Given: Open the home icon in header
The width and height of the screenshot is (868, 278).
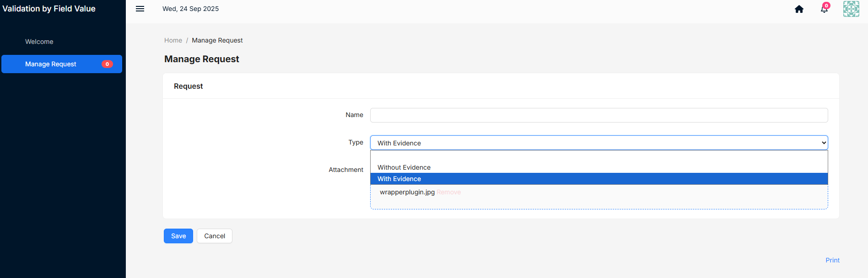Looking at the screenshot, I should 799,9.
